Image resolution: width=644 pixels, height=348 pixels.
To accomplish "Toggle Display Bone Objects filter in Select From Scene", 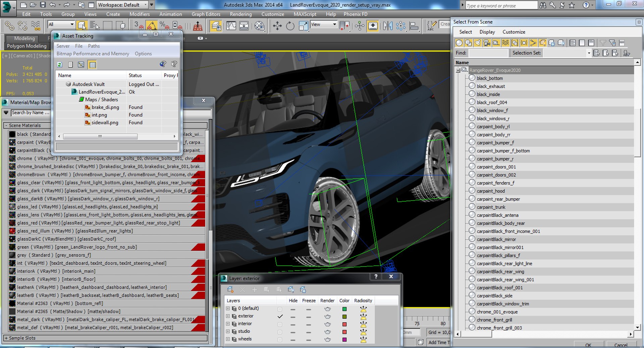I will 533,43.
